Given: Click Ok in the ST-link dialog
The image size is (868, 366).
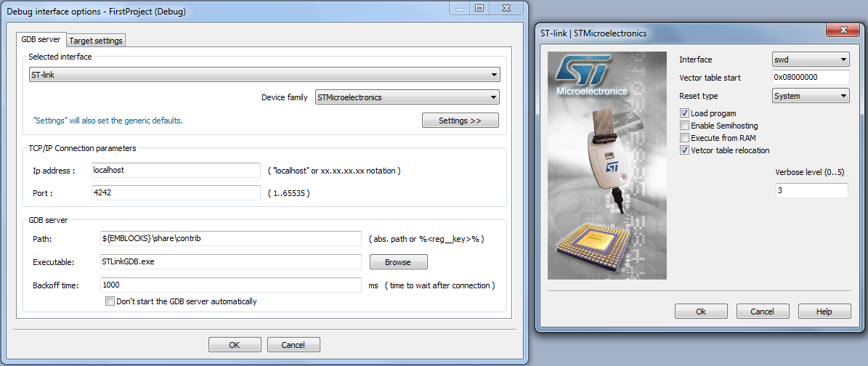Looking at the screenshot, I should point(701,312).
